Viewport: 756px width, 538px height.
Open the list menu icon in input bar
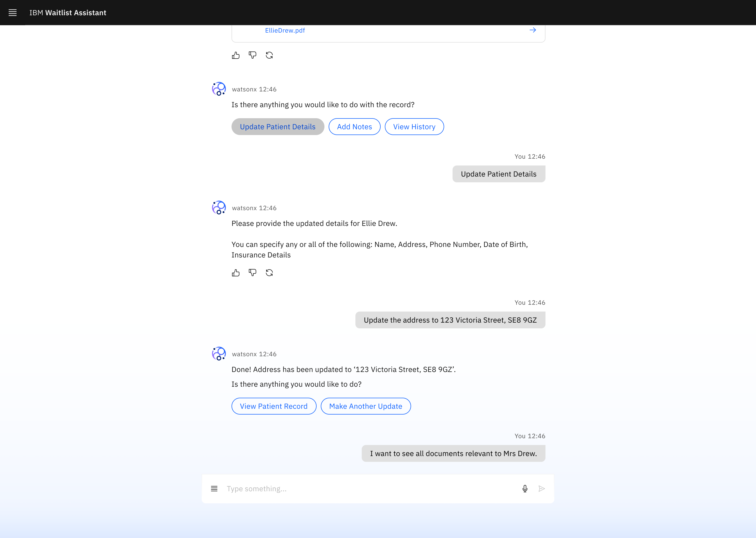[214, 489]
